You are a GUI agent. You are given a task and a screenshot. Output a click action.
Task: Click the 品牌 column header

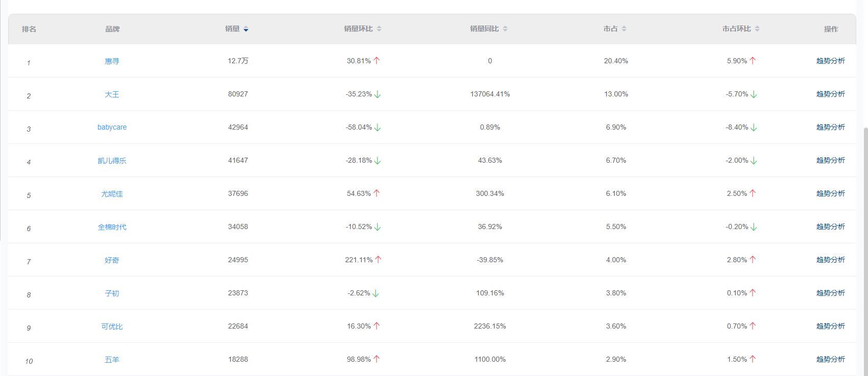click(x=112, y=29)
